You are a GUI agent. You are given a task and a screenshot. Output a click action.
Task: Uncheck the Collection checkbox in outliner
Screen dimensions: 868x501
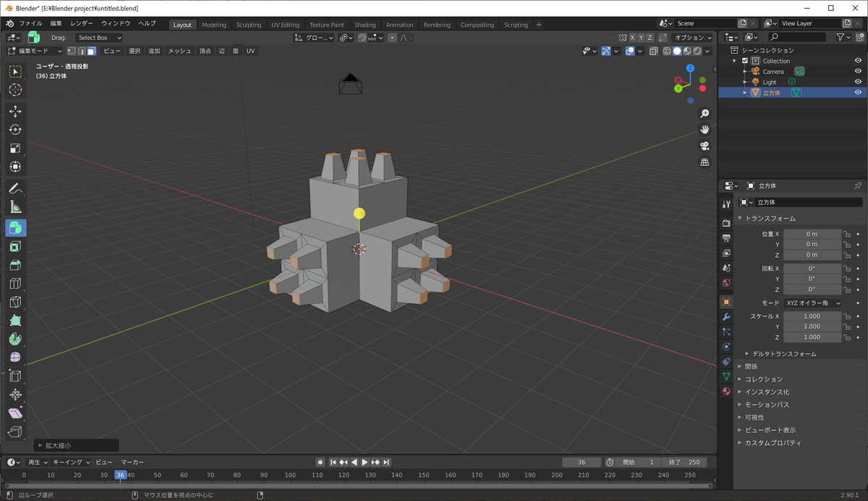pos(745,61)
